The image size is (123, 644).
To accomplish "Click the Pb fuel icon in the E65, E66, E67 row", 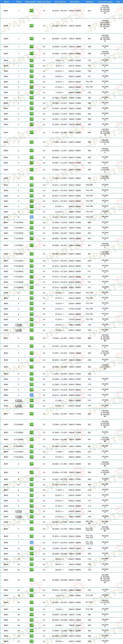I will pos(32,522).
